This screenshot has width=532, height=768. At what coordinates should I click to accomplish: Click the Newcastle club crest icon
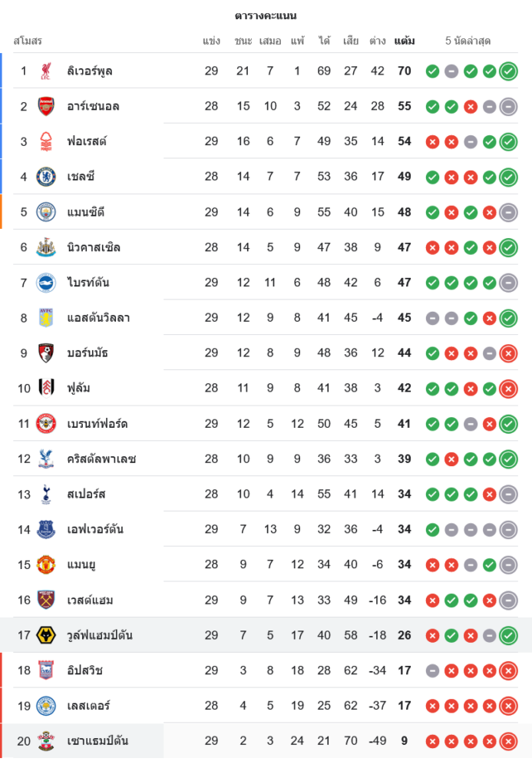tap(46, 247)
